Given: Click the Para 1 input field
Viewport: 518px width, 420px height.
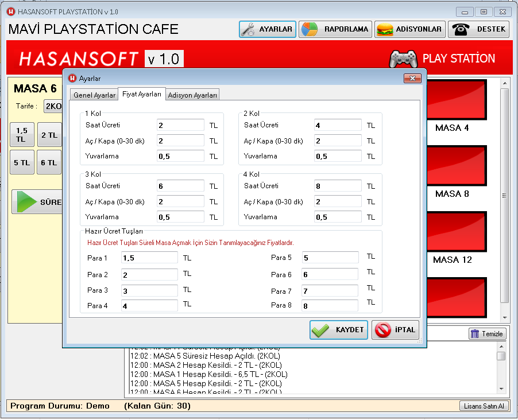Looking at the screenshot, I should tap(149, 258).
